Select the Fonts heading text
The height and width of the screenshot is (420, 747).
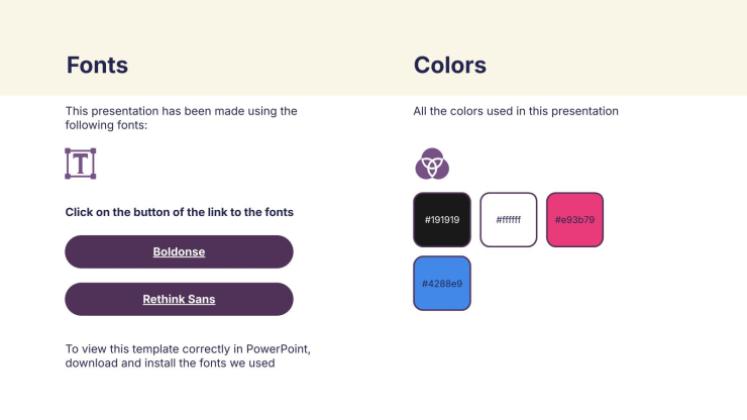(97, 65)
